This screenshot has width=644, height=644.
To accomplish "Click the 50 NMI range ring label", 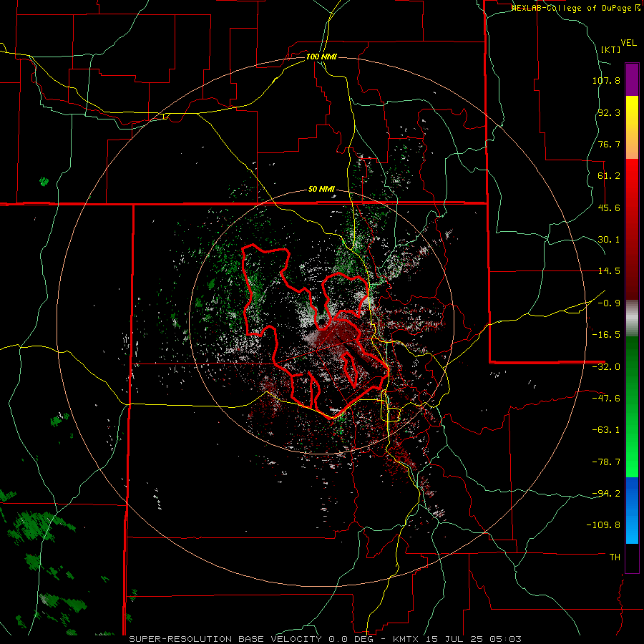I will point(321,190).
